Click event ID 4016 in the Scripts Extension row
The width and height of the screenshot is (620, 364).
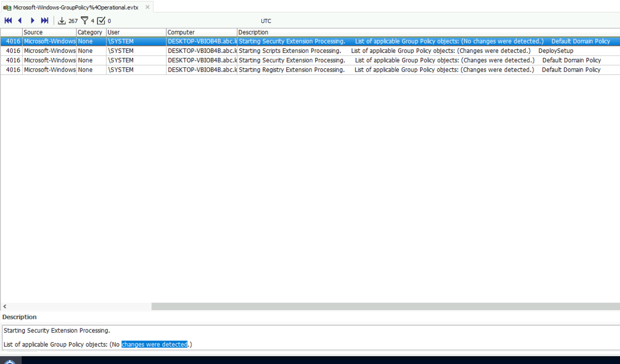point(13,51)
